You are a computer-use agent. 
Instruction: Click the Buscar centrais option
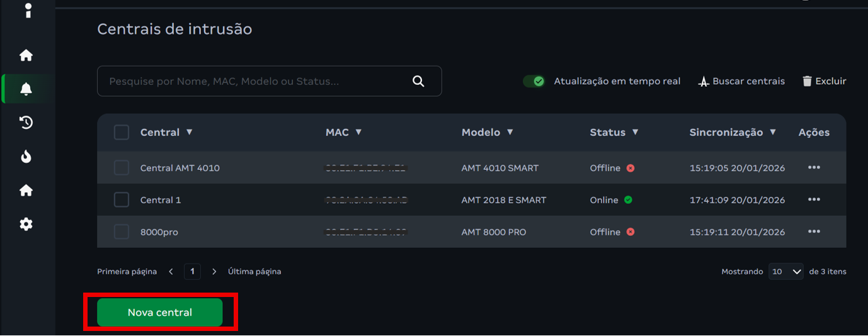(742, 81)
